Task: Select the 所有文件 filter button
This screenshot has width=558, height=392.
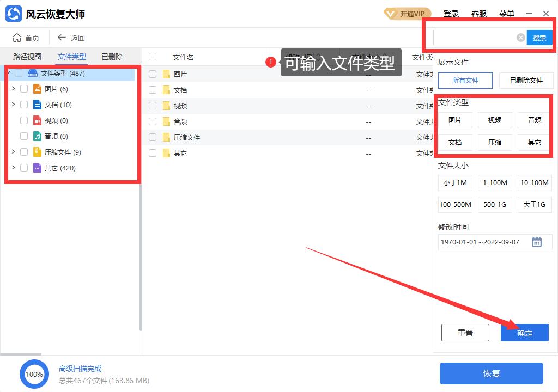Action: click(x=465, y=81)
